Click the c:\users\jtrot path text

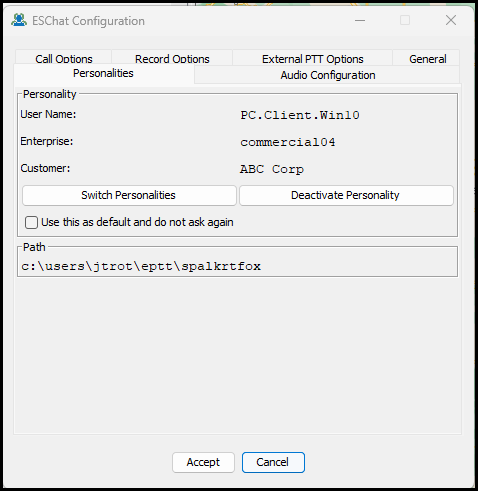[141, 266]
